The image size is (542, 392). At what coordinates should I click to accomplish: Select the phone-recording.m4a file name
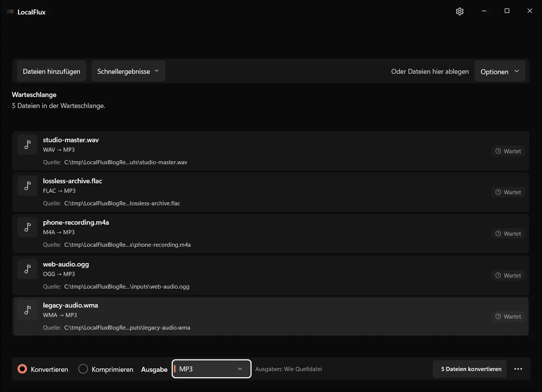[x=76, y=222]
